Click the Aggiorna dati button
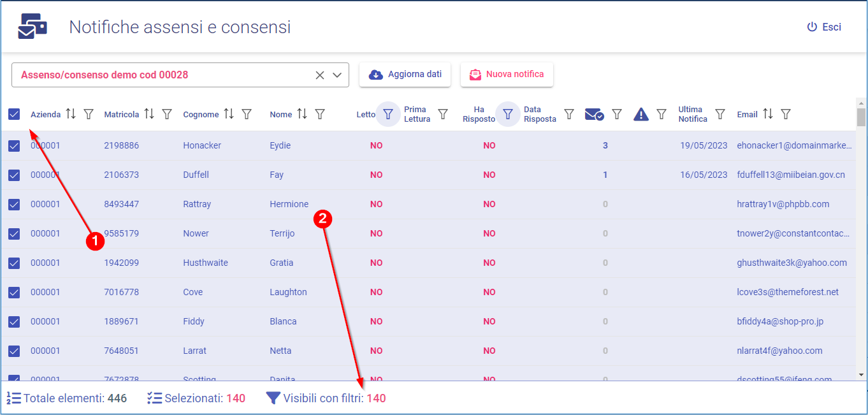Viewport: 868px width, 415px height. (x=405, y=75)
